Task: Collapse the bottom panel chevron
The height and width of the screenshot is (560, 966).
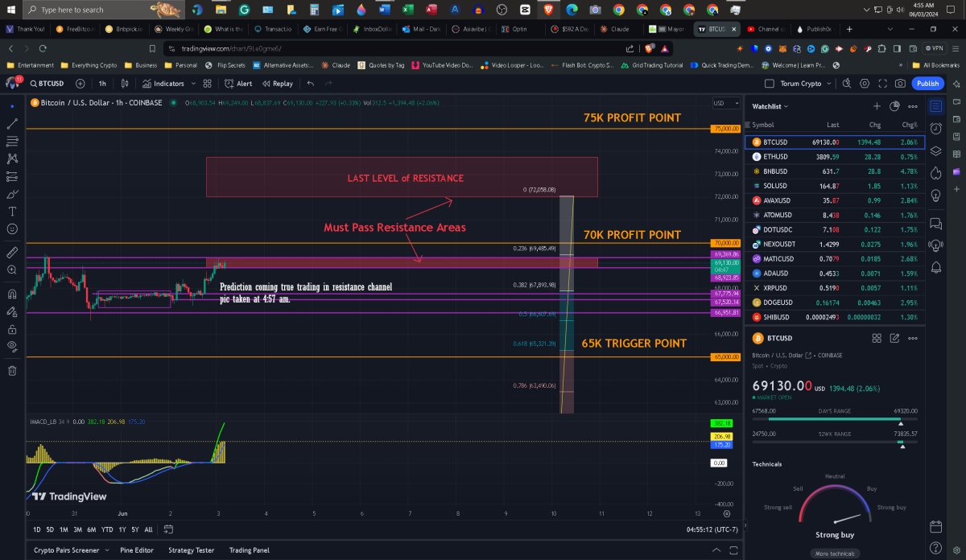Action: [717, 550]
